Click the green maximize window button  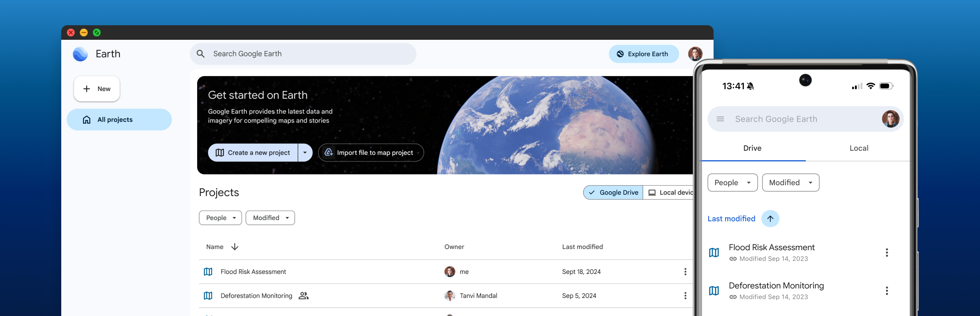coord(97,33)
